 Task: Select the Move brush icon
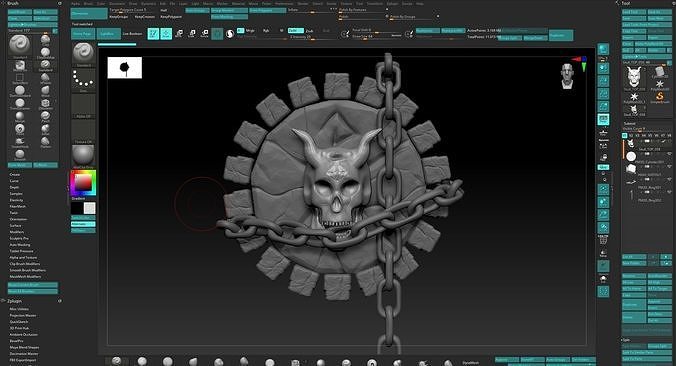(45, 91)
